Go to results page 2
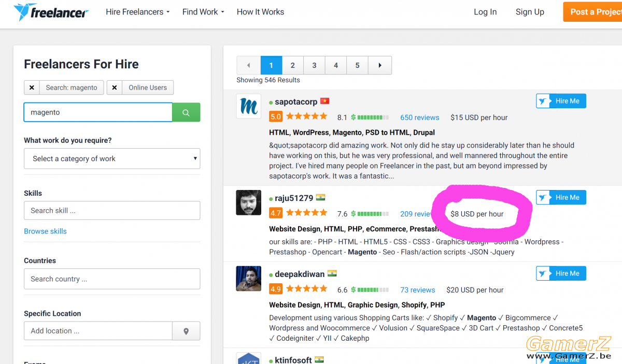The height and width of the screenshot is (364, 622). [293, 65]
